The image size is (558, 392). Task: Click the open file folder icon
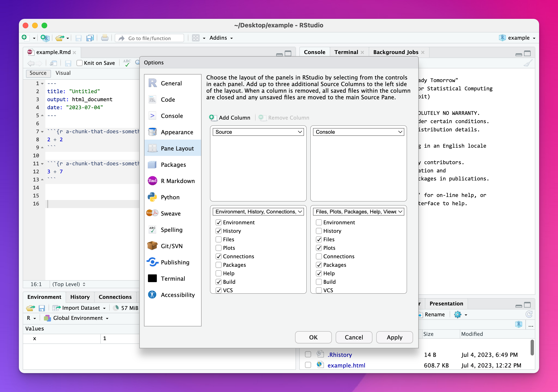click(59, 38)
